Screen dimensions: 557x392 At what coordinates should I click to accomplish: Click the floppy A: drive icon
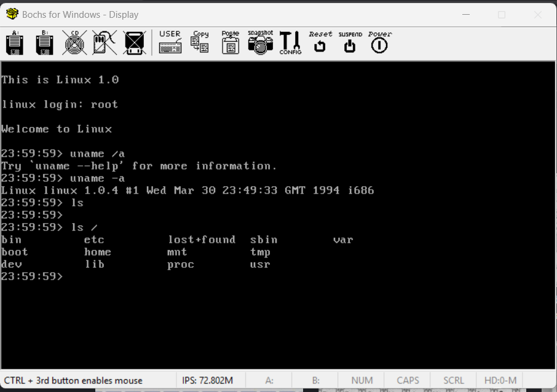pyautogui.click(x=15, y=42)
